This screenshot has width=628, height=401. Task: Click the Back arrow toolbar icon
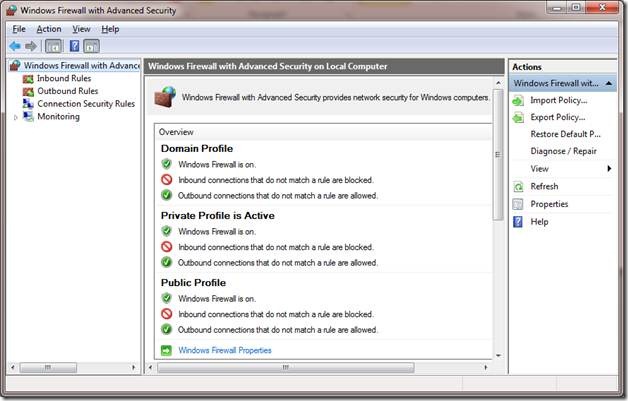point(15,46)
